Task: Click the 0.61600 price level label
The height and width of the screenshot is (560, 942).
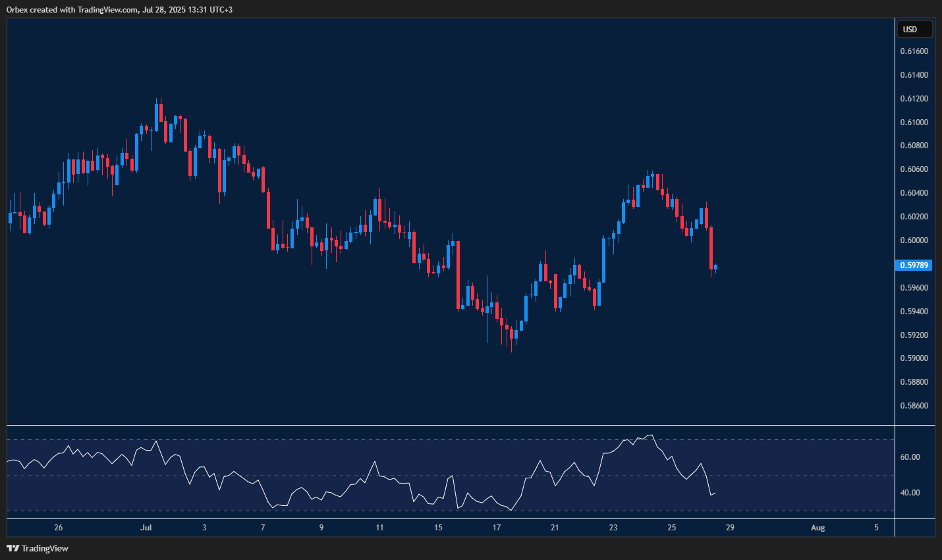Action: [x=914, y=50]
